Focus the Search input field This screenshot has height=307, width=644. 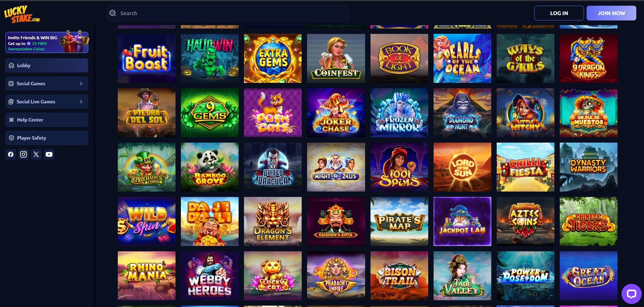coord(228,13)
